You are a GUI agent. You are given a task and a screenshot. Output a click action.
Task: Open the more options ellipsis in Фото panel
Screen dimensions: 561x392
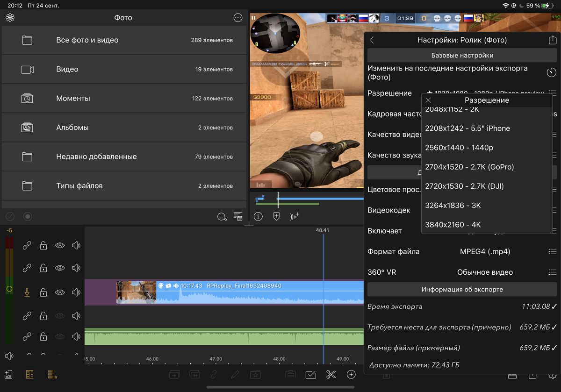[x=238, y=18]
